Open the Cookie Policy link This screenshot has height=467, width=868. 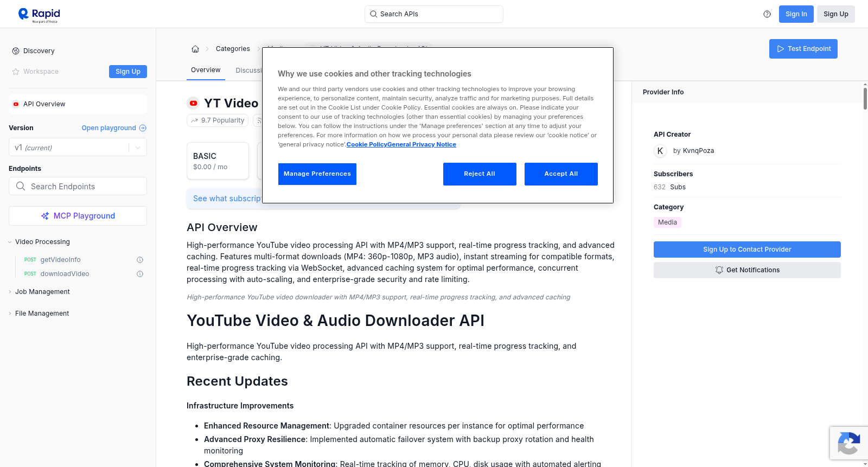pyautogui.click(x=367, y=144)
